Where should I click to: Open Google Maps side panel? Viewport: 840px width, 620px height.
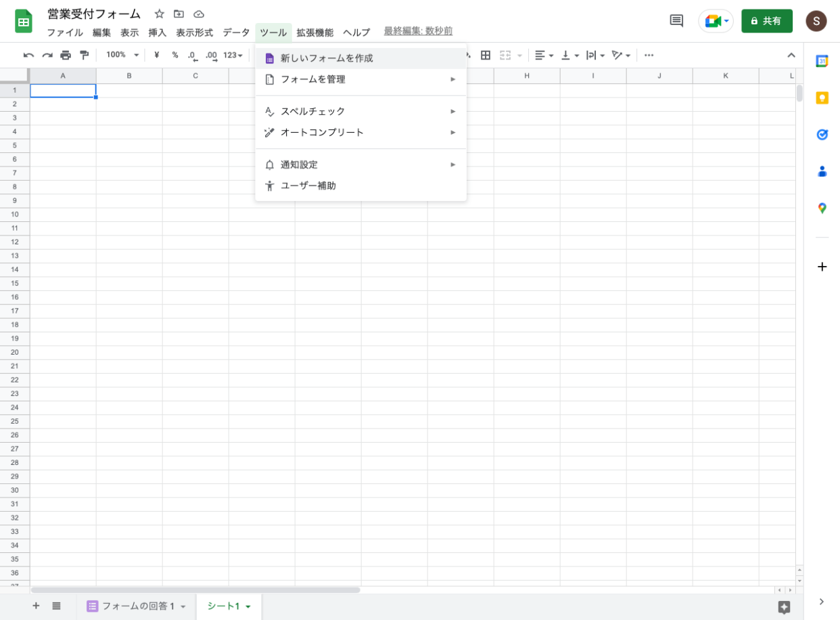pos(822,208)
